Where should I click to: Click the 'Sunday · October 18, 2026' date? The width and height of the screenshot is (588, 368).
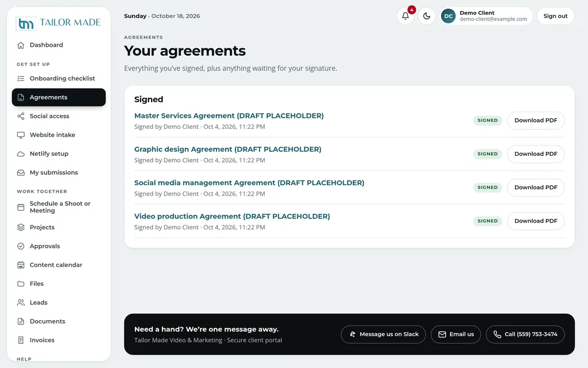[x=162, y=16]
